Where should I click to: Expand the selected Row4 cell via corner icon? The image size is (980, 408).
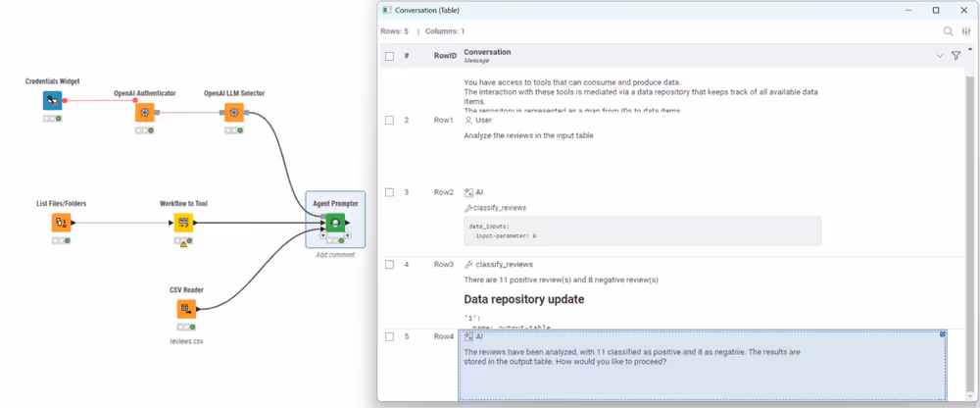click(x=943, y=334)
